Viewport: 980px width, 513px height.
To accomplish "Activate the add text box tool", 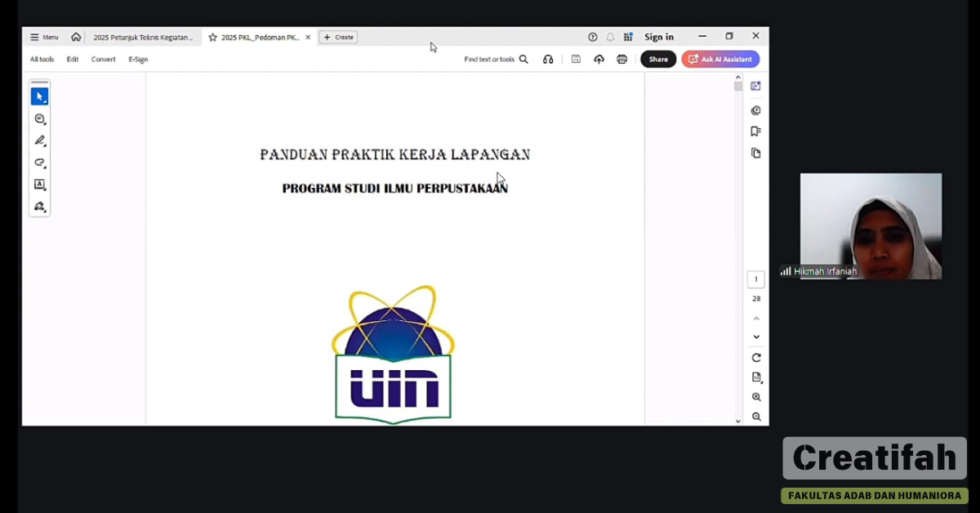I will point(39,185).
